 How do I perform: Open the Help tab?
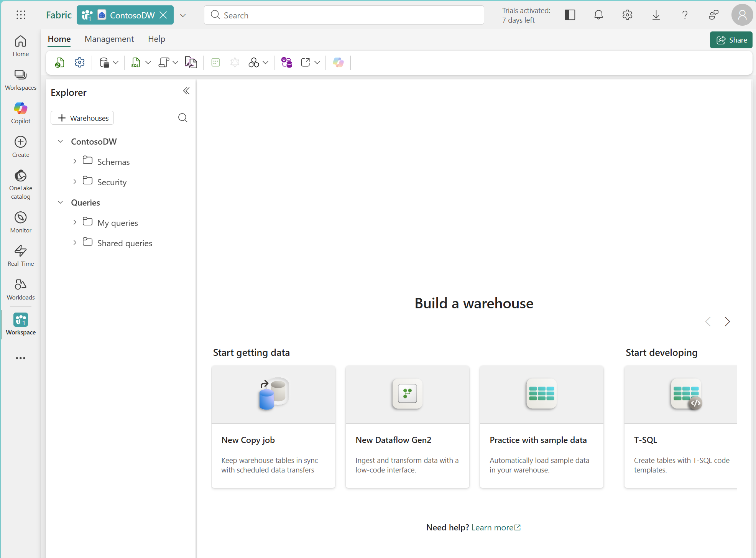click(x=156, y=39)
